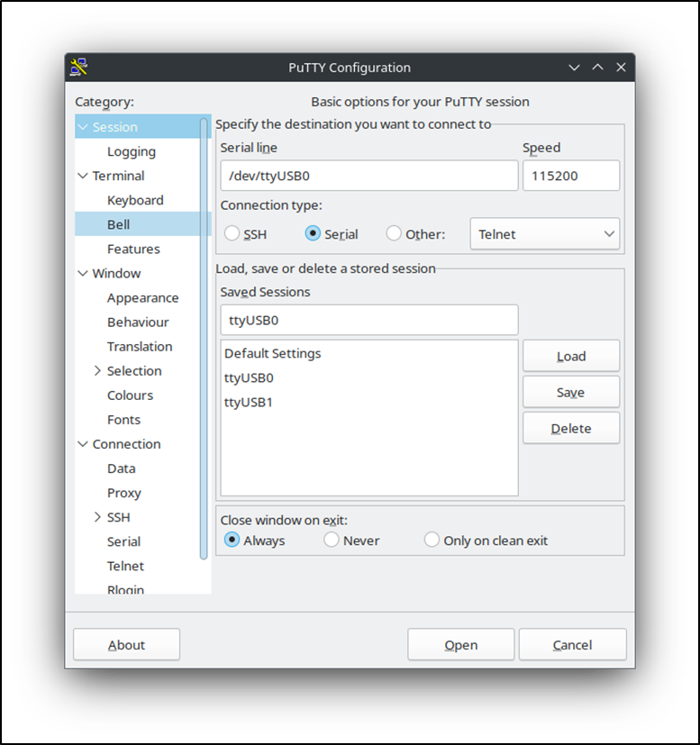Select the Bell category
700x745 pixels.
coord(118,224)
